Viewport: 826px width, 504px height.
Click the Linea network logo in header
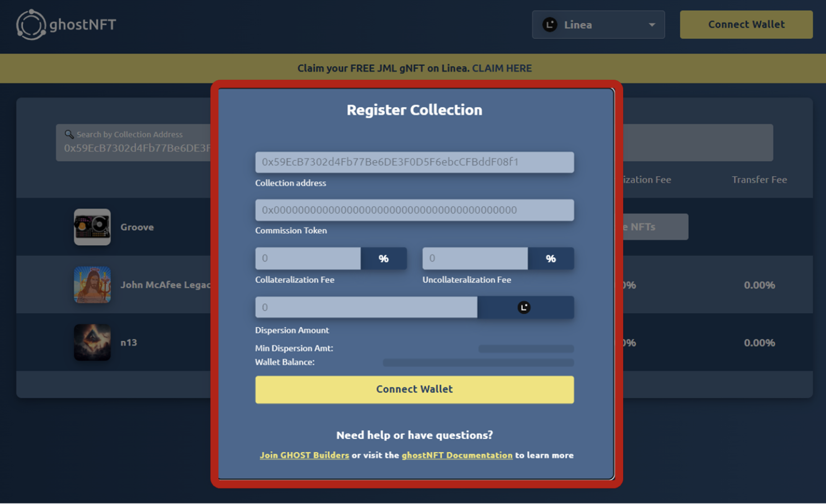(x=549, y=25)
